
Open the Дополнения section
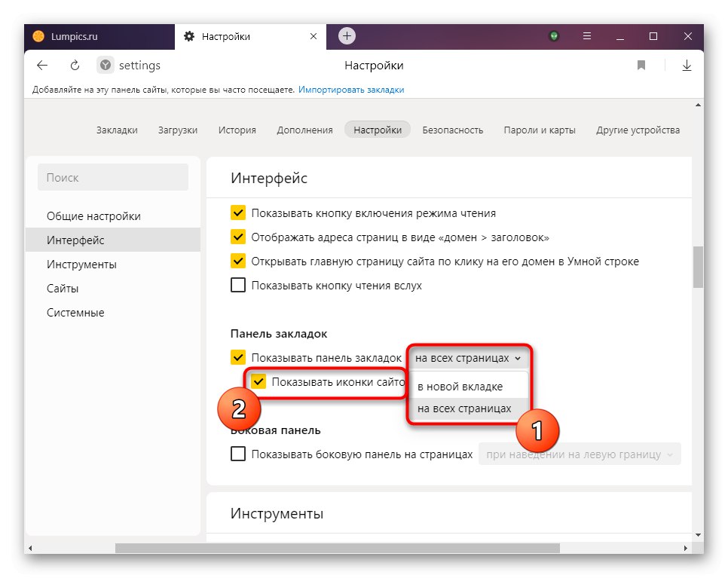pos(304,130)
